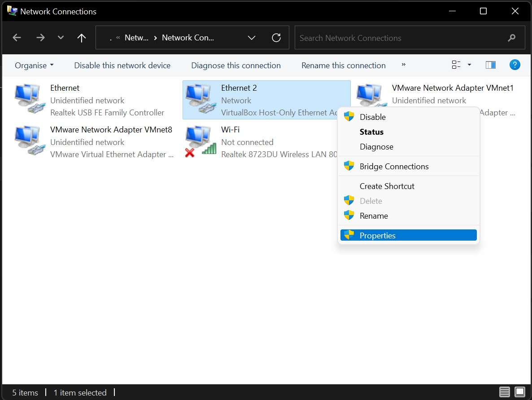Click the Realtek 8723DU Wireless LAN text
The height and width of the screenshot is (400, 532).
pyautogui.click(x=279, y=154)
